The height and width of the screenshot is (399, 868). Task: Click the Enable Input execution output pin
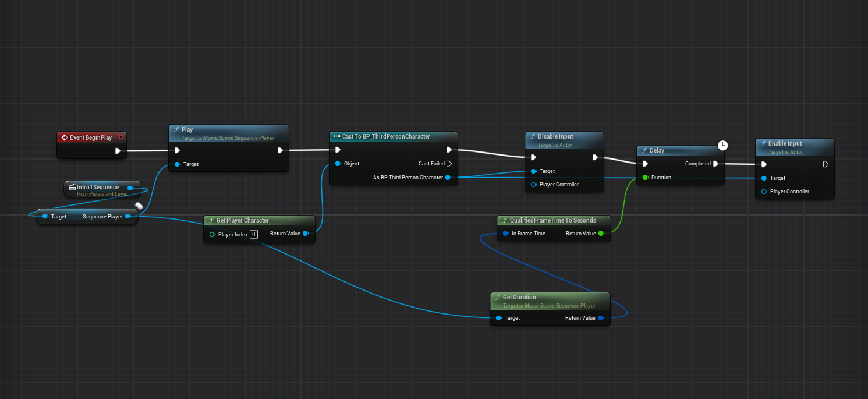click(x=826, y=164)
